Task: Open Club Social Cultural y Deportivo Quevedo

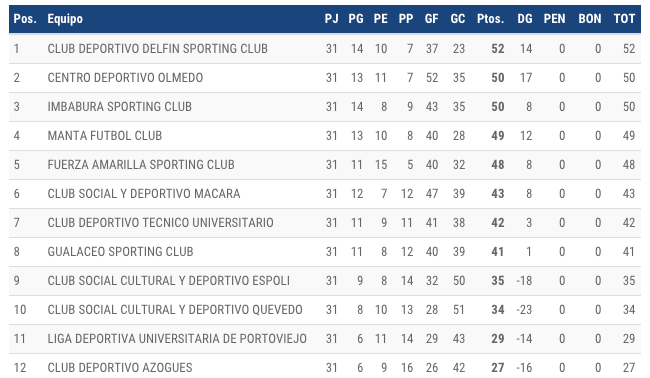Action: (175, 310)
